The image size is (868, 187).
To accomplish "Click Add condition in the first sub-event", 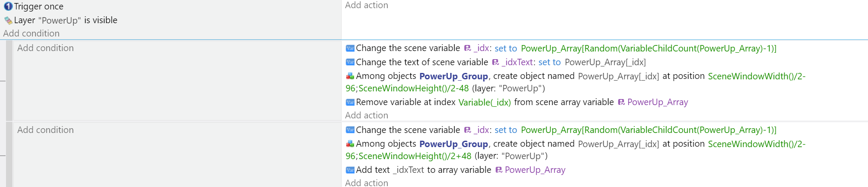I will [46, 48].
